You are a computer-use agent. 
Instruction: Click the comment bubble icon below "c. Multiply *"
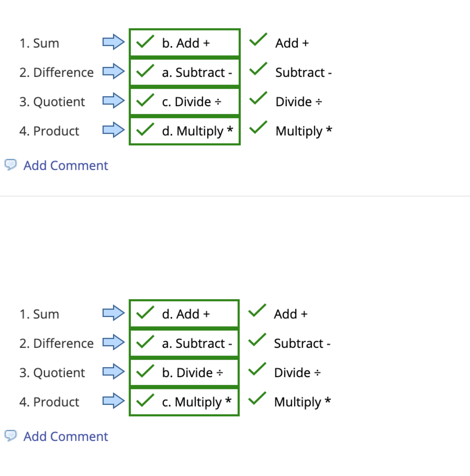coord(11,436)
